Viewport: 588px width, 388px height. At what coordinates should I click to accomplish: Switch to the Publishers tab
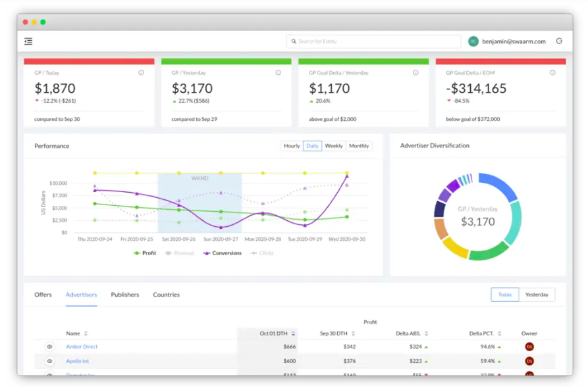(125, 295)
